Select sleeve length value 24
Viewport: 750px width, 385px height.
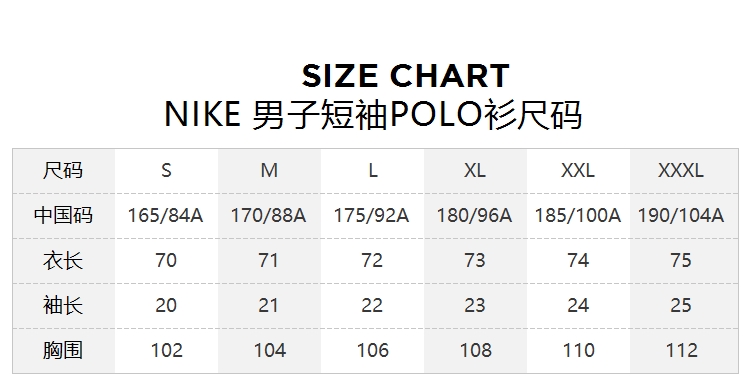tap(578, 306)
